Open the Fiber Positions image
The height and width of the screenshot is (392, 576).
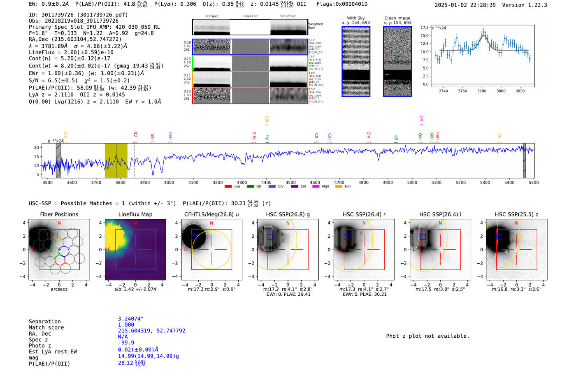[x=59, y=250]
